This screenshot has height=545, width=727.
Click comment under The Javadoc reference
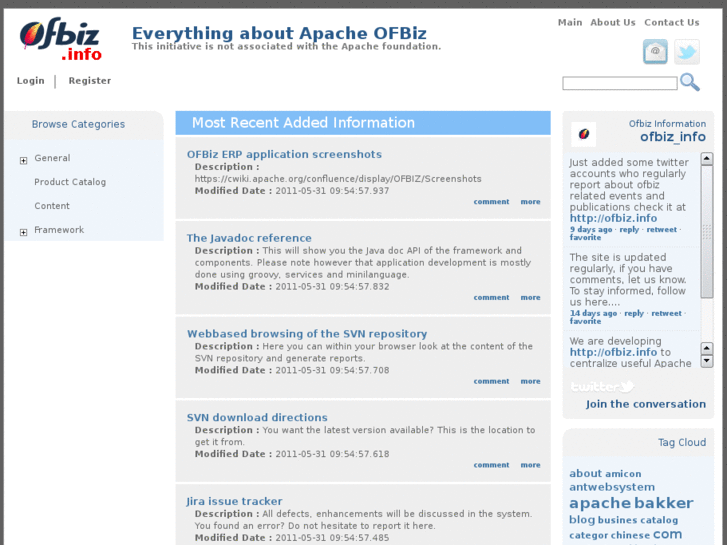click(491, 297)
